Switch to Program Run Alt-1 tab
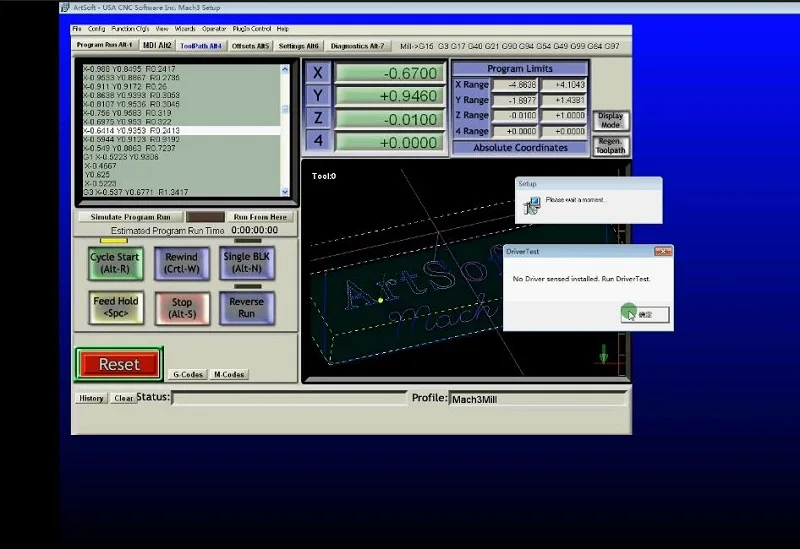The image size is (800, 549). (x=105, y=45)
